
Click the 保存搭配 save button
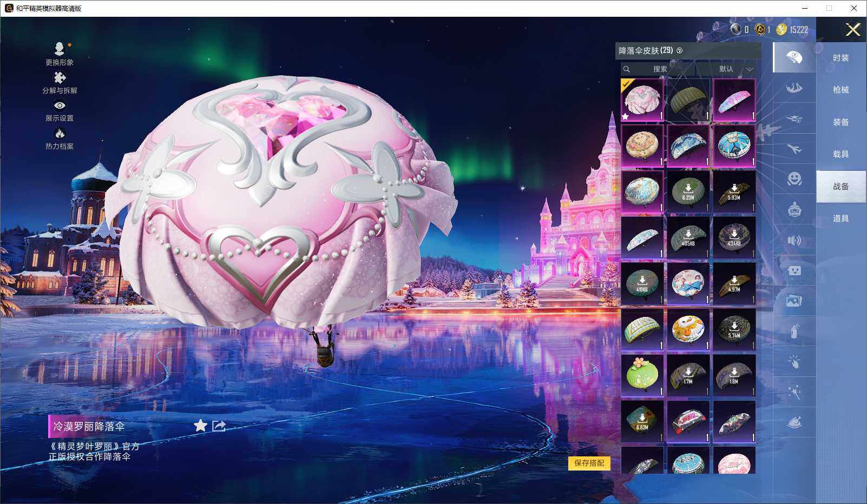[x=589, y=463]
